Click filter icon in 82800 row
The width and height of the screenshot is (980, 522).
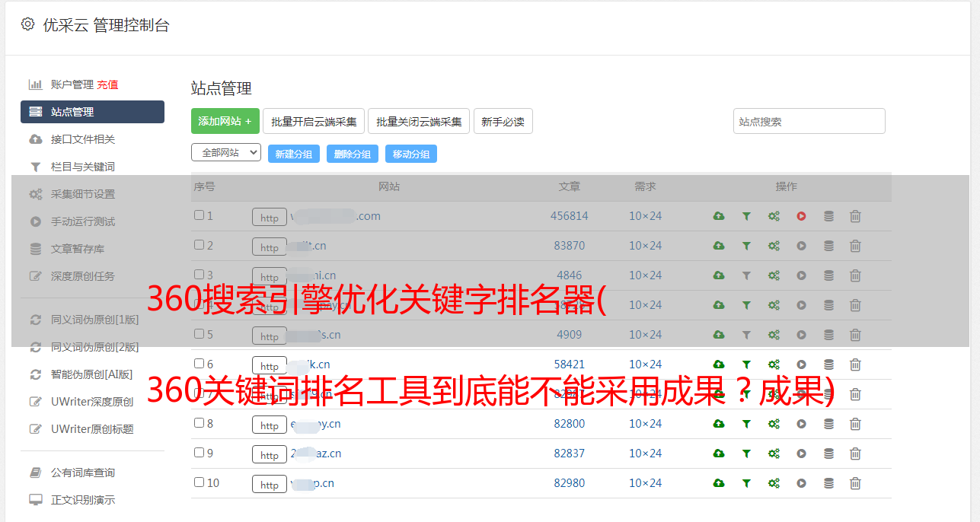click(x=746, y=424)
